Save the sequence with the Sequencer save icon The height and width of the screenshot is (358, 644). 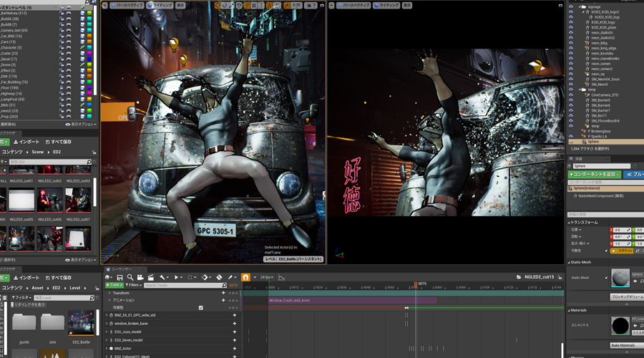pyautogui.click(x=120, y=277)
